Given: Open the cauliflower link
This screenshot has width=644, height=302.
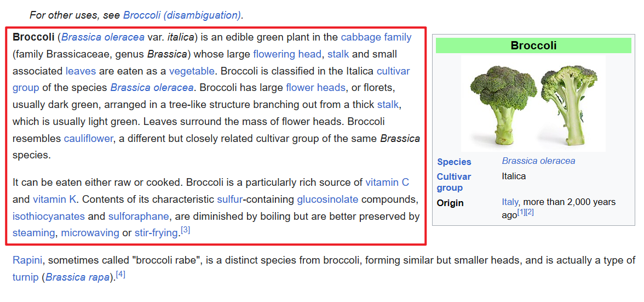Looking at the screenshot, I should pos(88,138).
